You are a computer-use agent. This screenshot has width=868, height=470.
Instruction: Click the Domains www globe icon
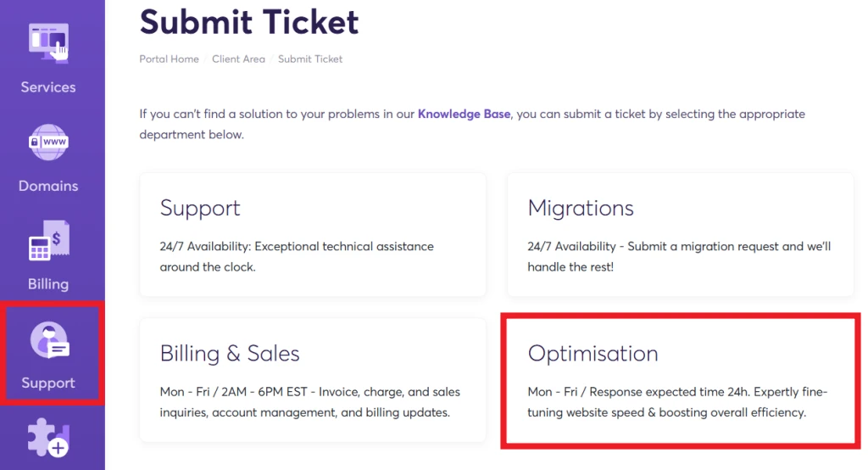(48, 142)
